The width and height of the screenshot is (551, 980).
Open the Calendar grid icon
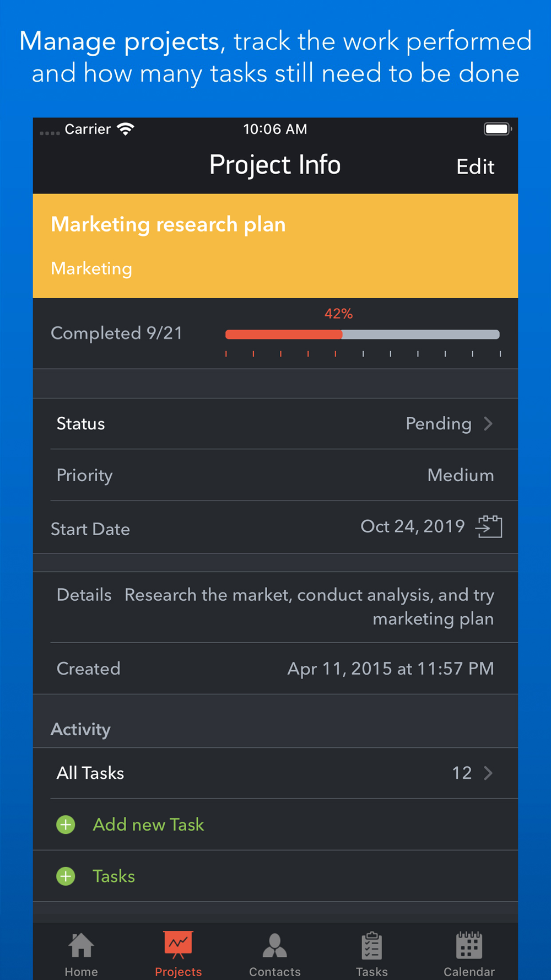pos(469,945)
